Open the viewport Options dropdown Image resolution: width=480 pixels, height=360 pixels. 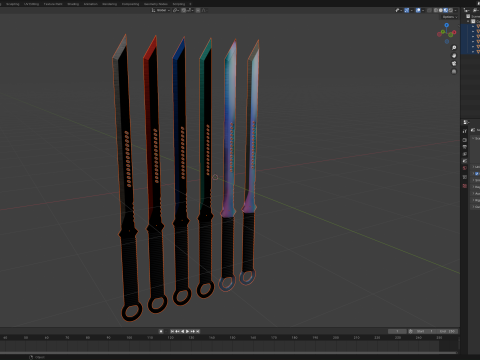coord(450,17)
